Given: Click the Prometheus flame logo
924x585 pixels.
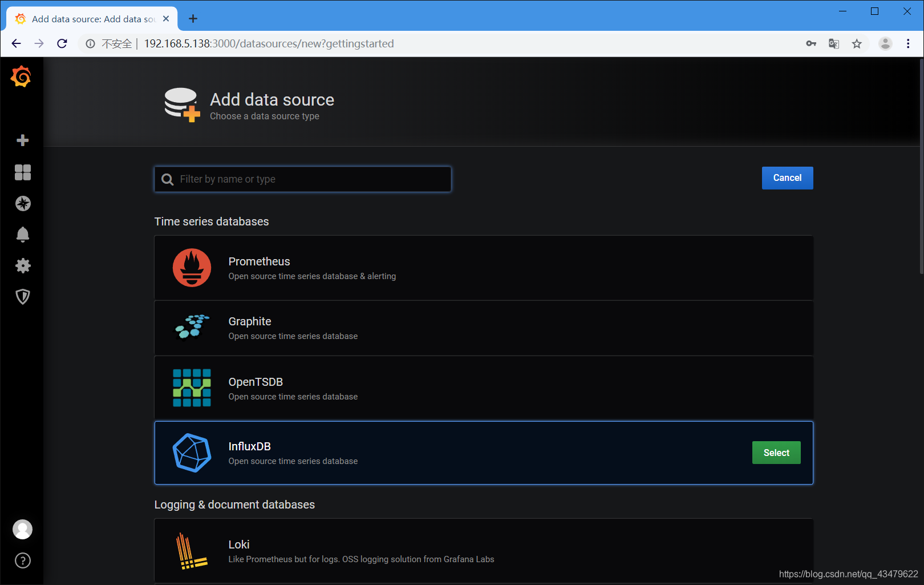Looking at the screenshot, I should (x=192, y=268).
